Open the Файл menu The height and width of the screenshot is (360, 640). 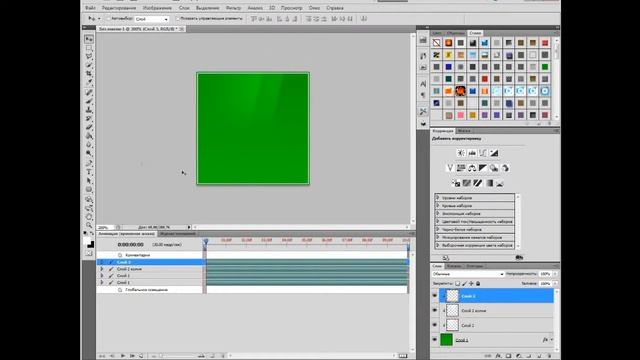pyautogui.click(x=90, y=8)
